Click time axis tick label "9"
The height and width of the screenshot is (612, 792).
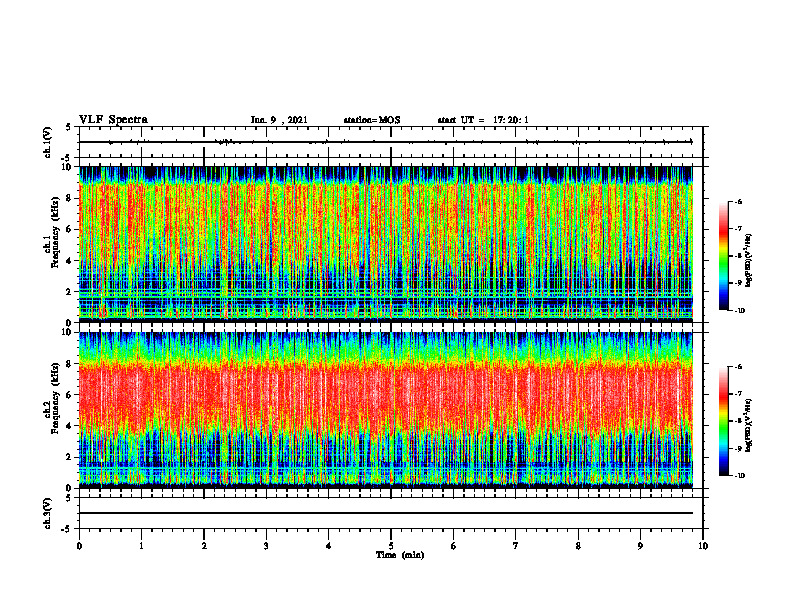640,546
